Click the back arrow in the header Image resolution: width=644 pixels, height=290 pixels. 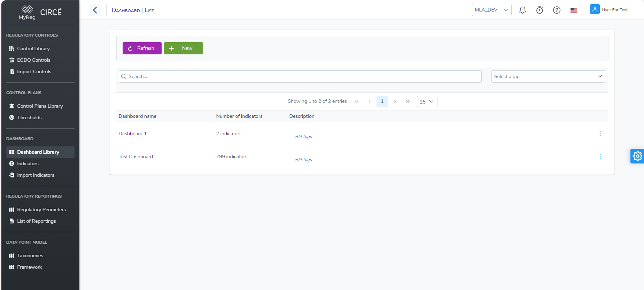(x=95, y=10)
